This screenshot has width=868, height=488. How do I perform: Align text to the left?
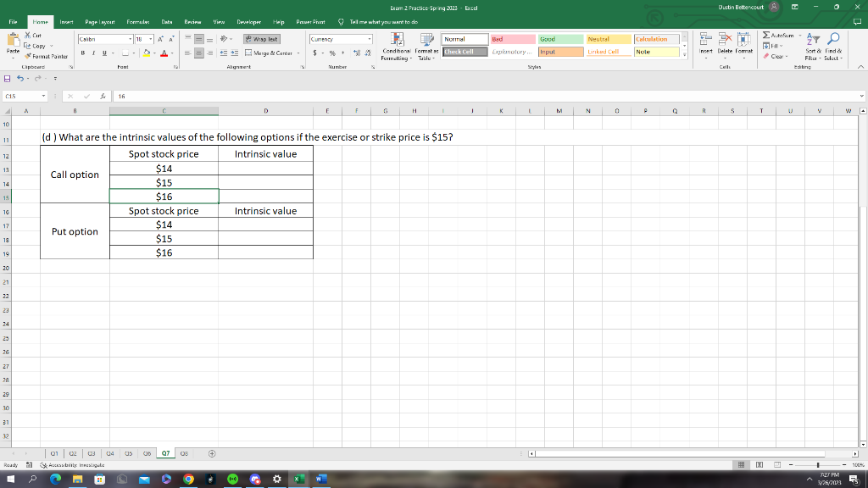[188, 53]
